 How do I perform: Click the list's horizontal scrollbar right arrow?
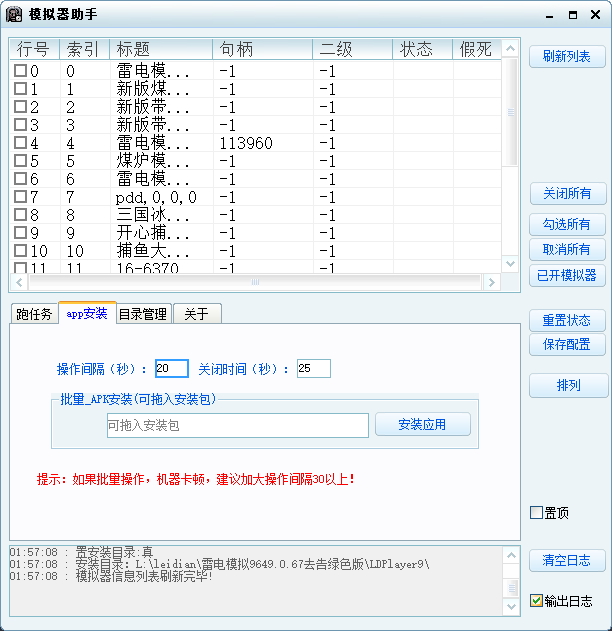click(x=490, y=283)
